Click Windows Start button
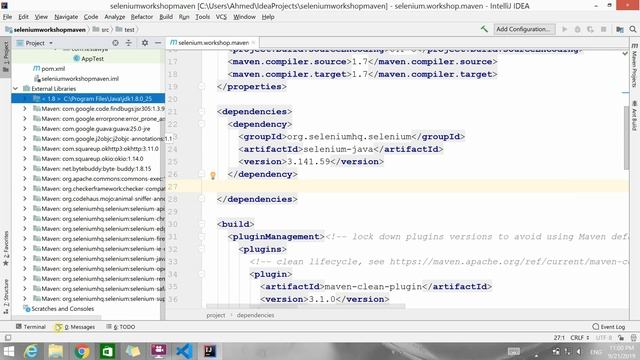This screenshot has width=640, height=360. (9, 351)
